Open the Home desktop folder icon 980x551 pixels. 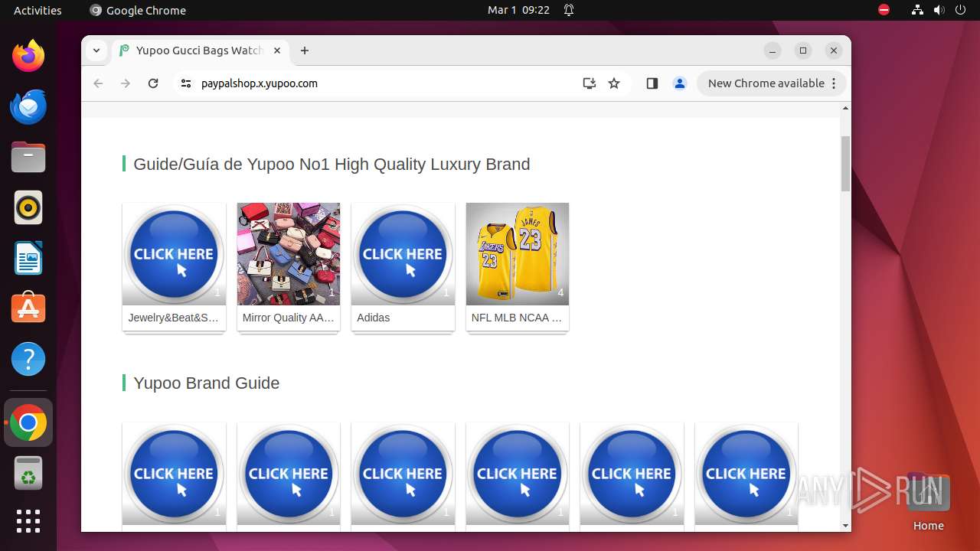point(928,501)
